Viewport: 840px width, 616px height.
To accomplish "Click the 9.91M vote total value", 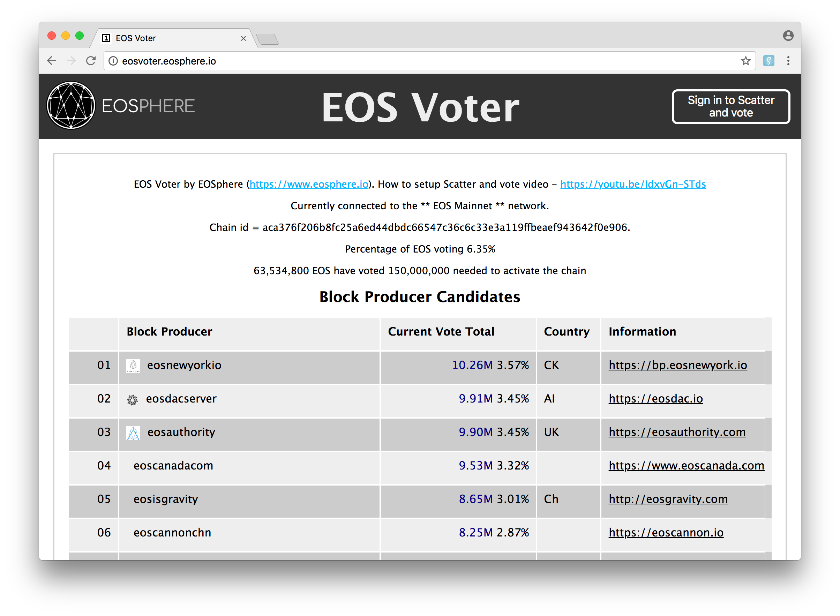I will 475,399.
